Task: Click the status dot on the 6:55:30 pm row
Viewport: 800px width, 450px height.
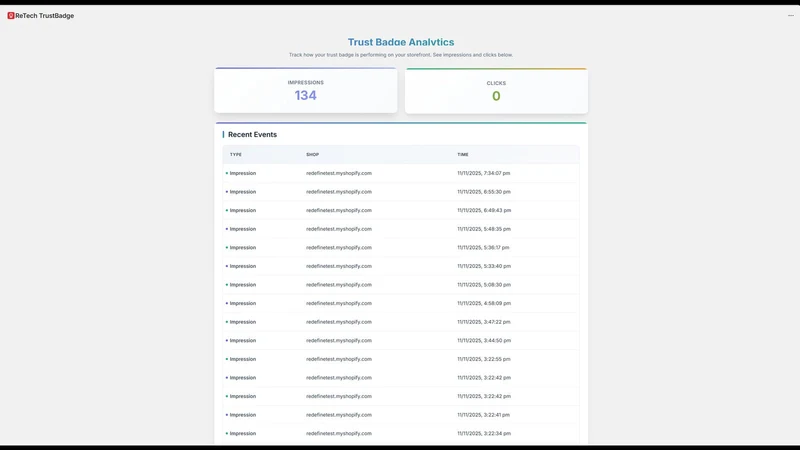Action: tap(227, 192)
